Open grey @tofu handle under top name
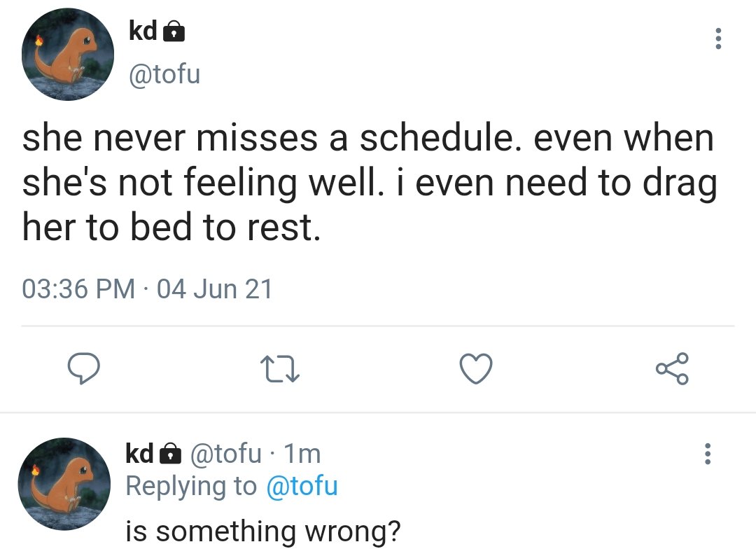Viewport: 756px width, 556px height. (164, 74)
